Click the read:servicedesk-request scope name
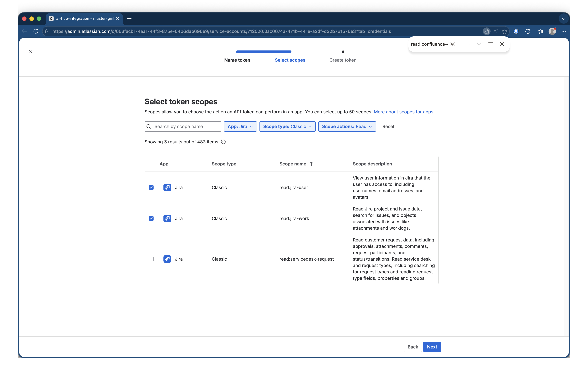This screenshot has height=382, width=588. pyautogui.click(x=306, y=259)
